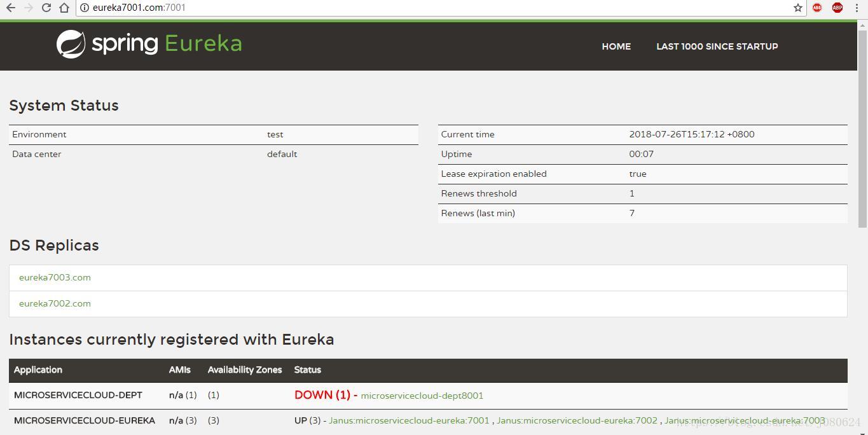This screenshot has height=435, width=868.
Task: Select the 'UP (3)' status text
Action: pyautogui.click(x=308, y=420)
